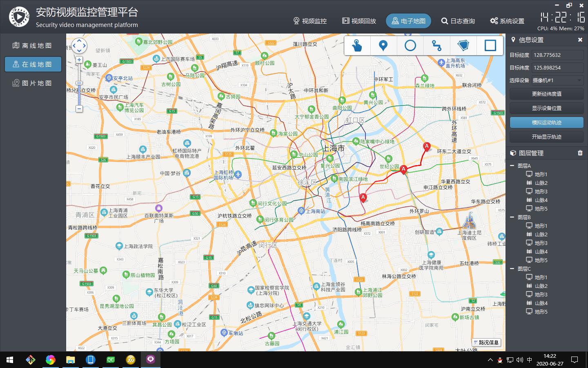Select the rectangle drawing tool
This screenshot has width=588, height=368.
[490, 45]
